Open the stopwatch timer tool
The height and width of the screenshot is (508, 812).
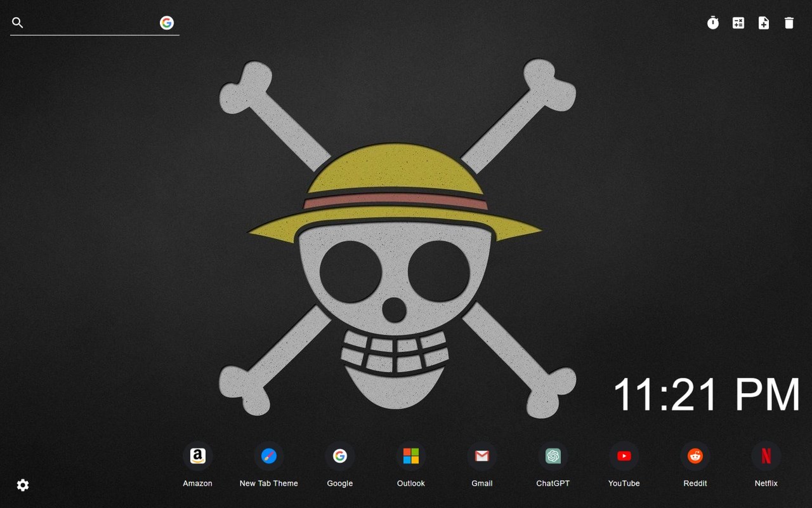tap(713, 23)
